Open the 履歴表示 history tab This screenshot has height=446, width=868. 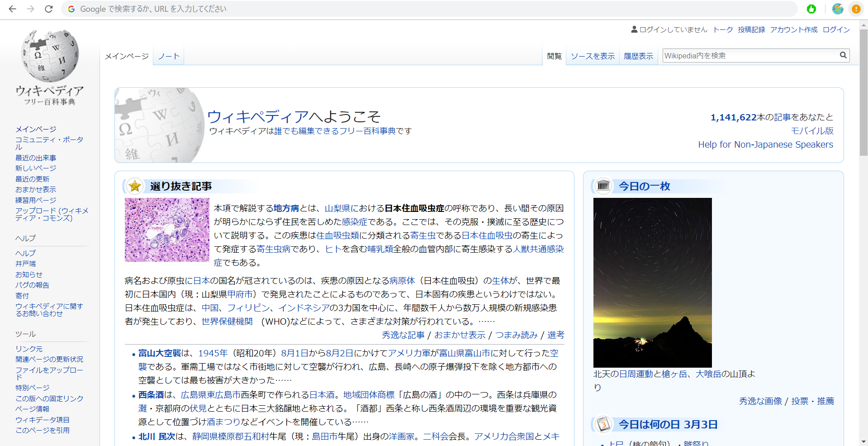click(x=638, y=56)
